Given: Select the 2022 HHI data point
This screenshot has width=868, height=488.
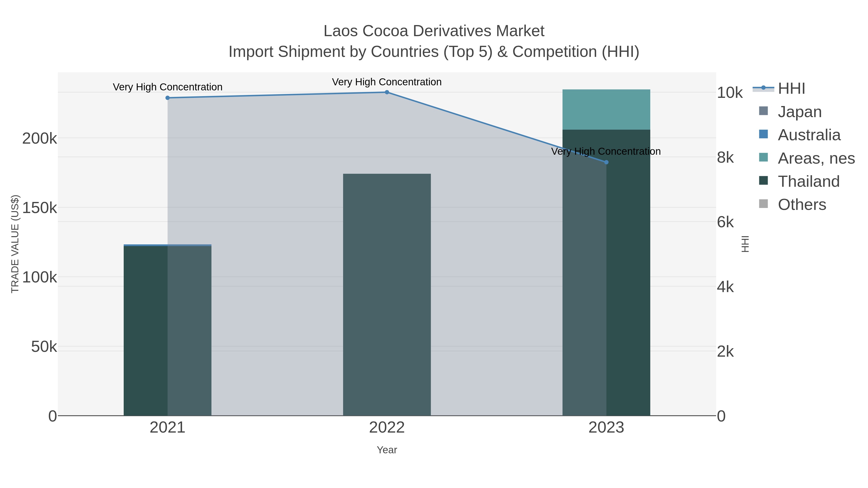Looking at the screenshot, I should (x=387, y=92).
